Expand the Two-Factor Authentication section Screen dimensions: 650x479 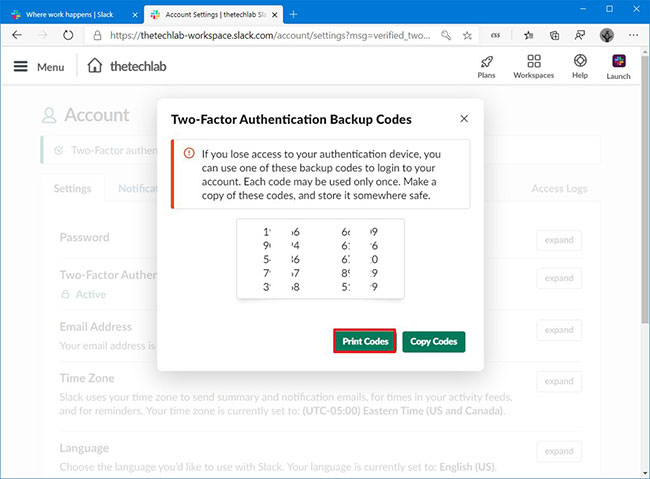pyautogui.click(x=559, y=278)
